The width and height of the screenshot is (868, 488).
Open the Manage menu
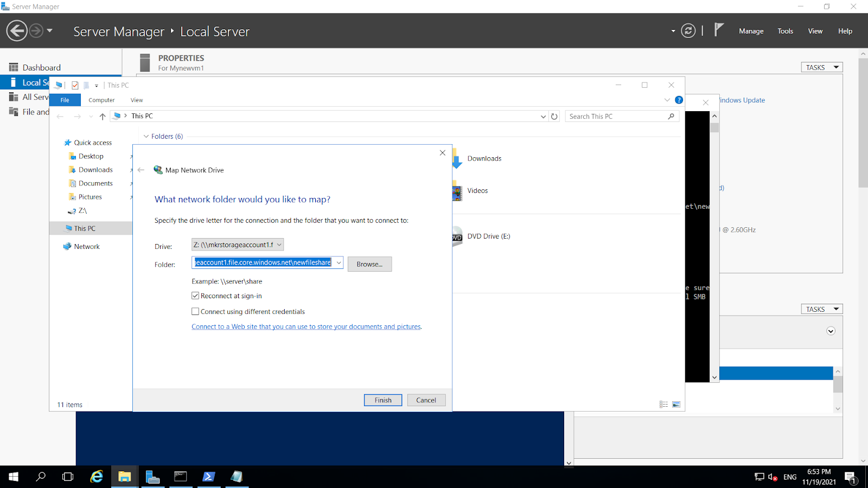point(751,31)
